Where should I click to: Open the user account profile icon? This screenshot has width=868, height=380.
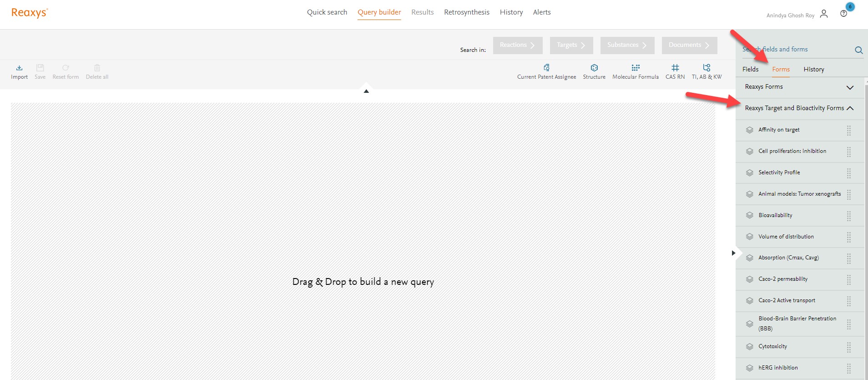tap(823, 14)
